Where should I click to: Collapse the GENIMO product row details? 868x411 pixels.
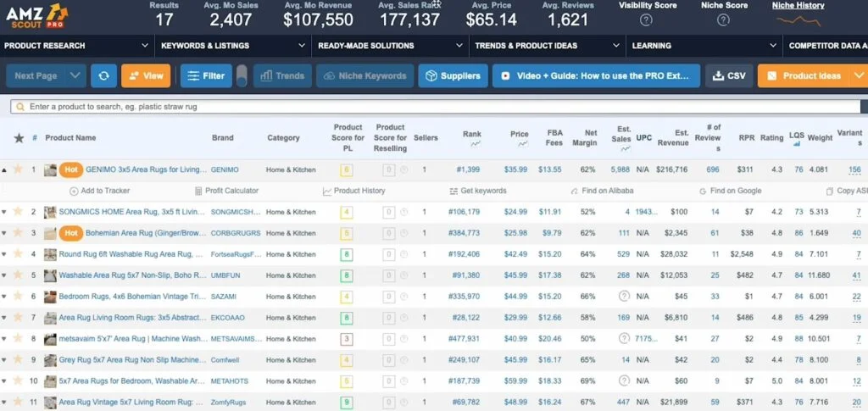pos(4,169)
